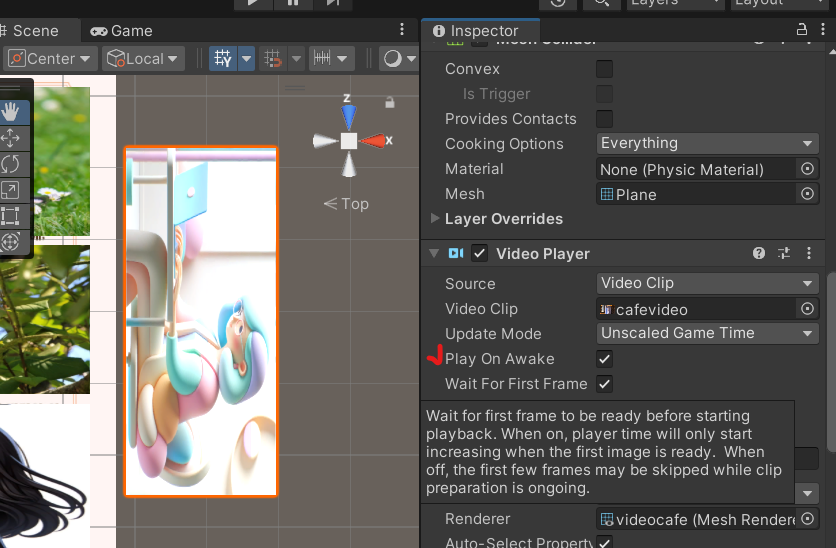Click the draw mode sphere icon
836x548 pixels.
point(392,58)
